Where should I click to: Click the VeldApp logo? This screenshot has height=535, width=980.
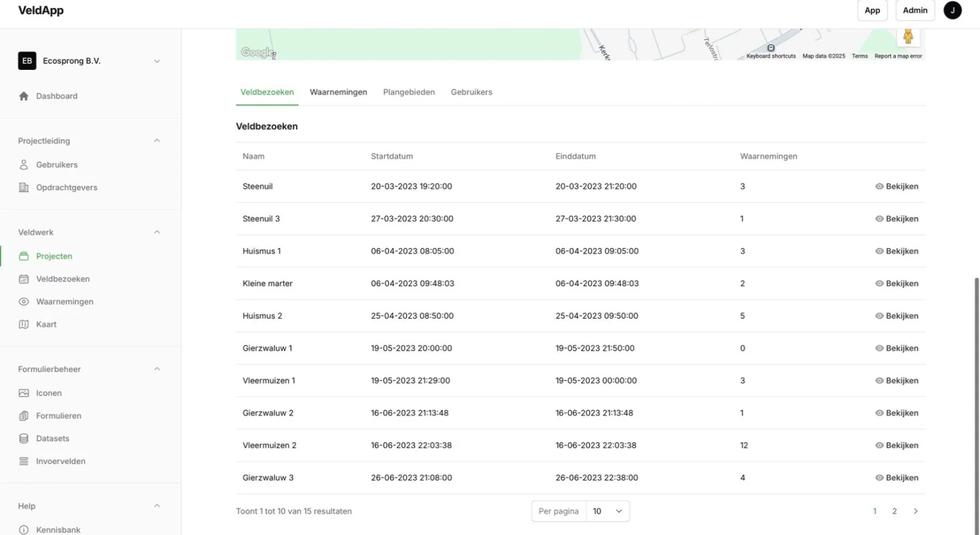pyautogui.click(x=41, y=10)
